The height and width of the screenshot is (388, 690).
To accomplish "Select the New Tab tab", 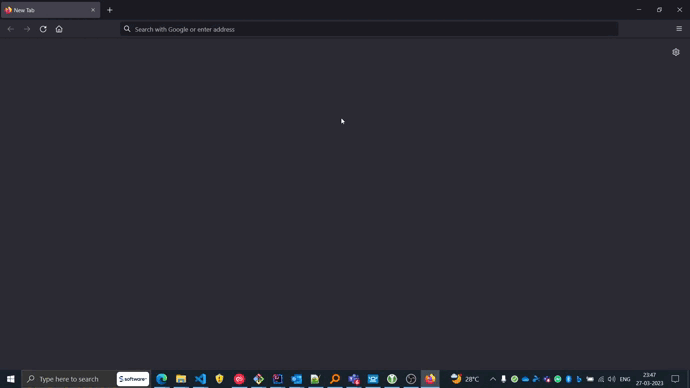I will (x=51, y=10).
